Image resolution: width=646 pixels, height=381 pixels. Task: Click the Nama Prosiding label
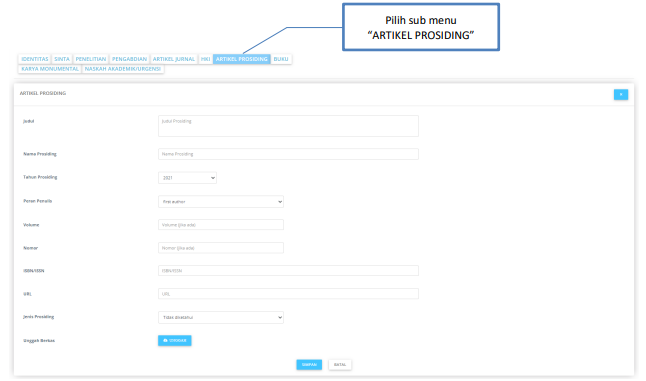tap(40, 154)
